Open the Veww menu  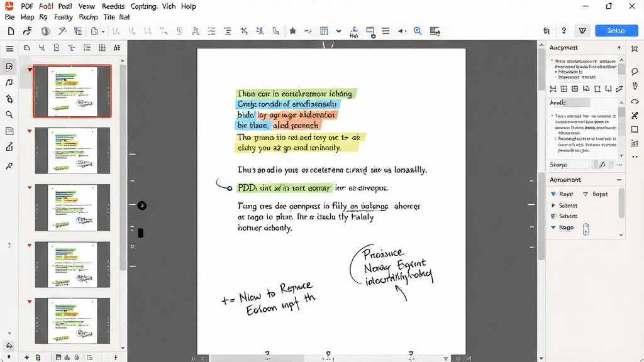(x=87, y=6)
